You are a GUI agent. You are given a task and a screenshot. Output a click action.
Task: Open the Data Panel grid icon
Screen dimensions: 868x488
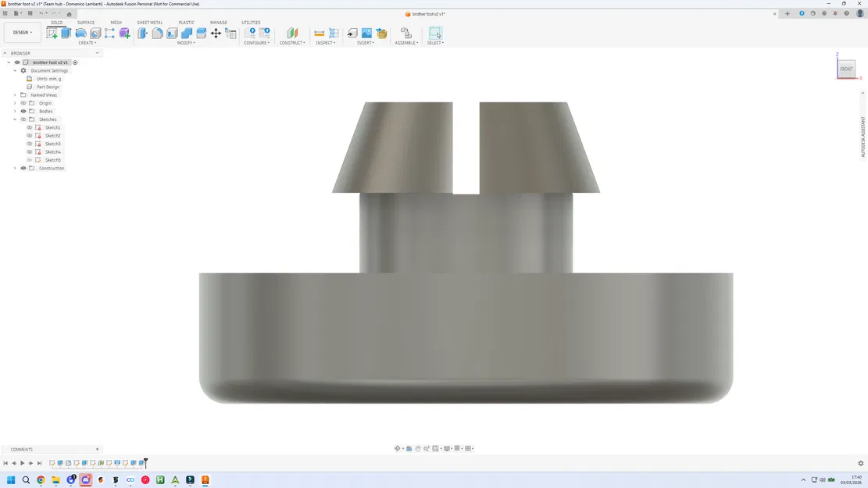click(5, 13)
